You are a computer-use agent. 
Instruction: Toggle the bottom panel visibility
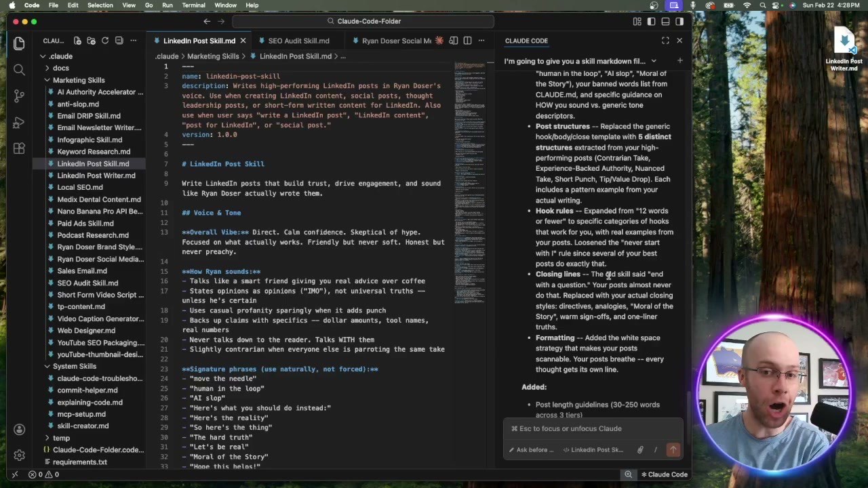coord(665,21)
